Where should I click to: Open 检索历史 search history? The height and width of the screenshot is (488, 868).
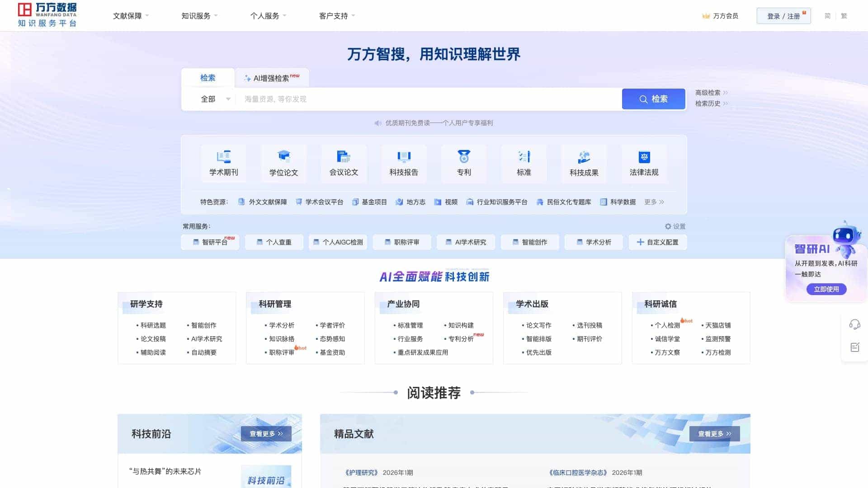point(711,103)
